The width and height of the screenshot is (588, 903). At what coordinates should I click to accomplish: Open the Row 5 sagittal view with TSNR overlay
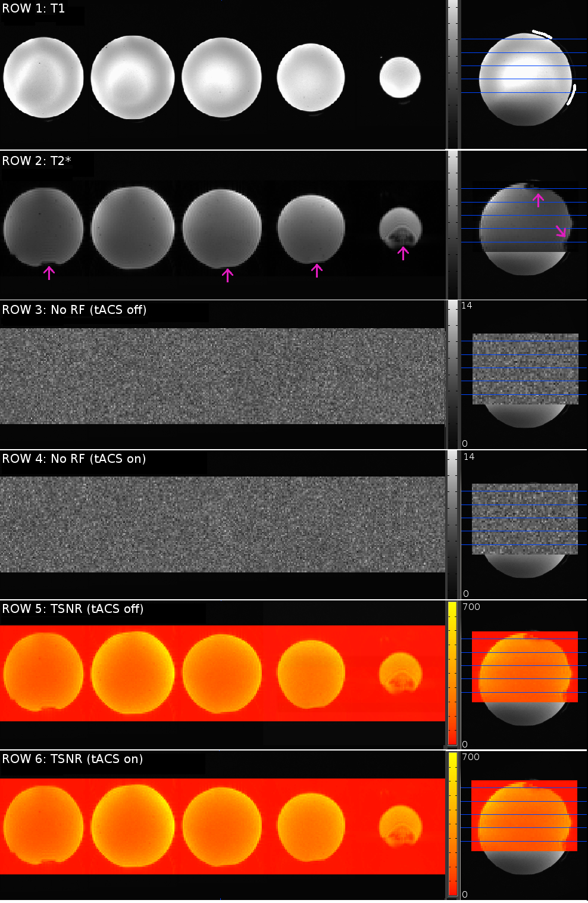[525, 677]
